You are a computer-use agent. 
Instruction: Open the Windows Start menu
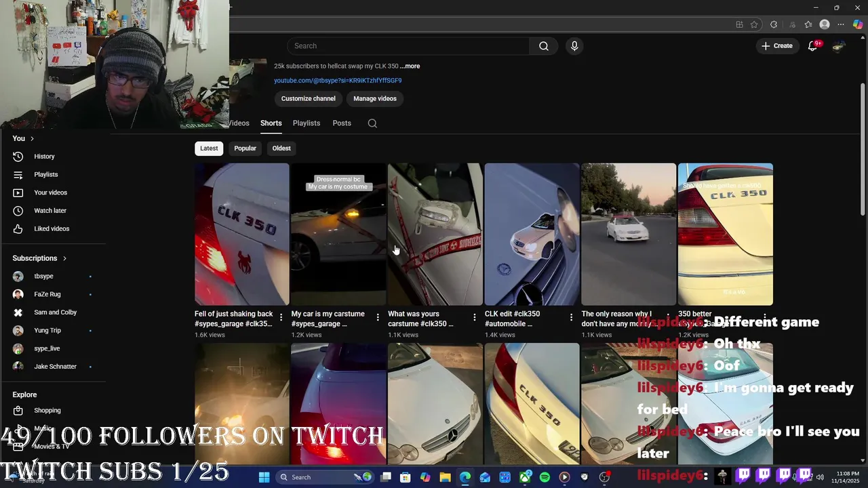pyautogui.click(x=264, y=477)
